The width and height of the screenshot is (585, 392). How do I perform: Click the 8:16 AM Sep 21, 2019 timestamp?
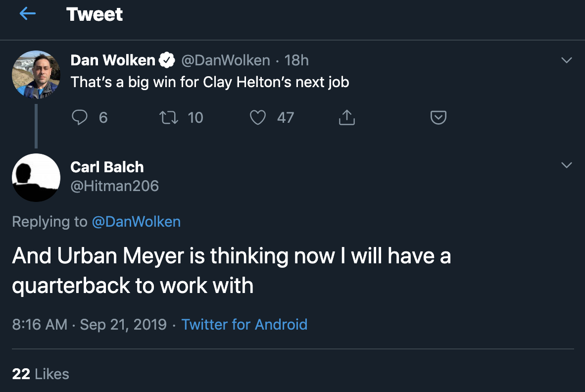(x=90, y=325)
